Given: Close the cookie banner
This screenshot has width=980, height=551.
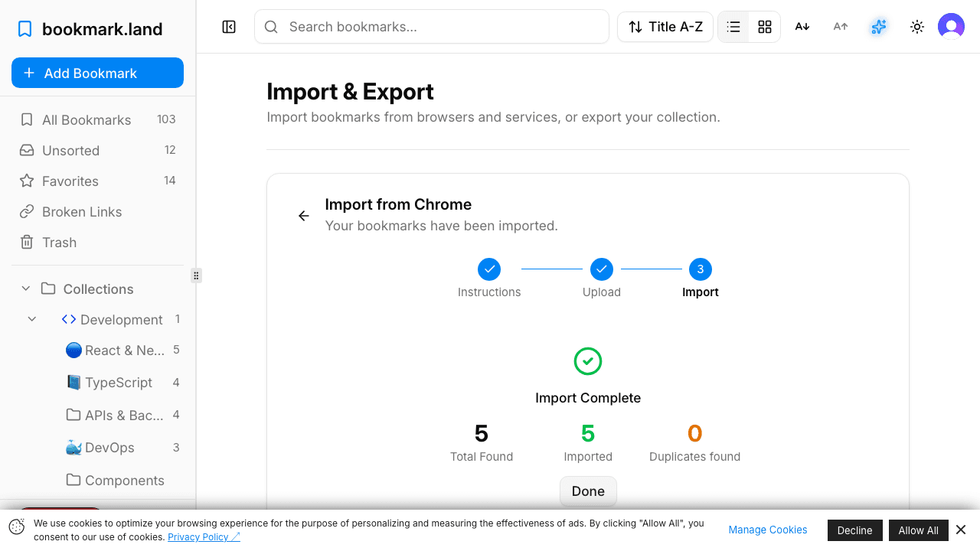Looking at the screenshot, I should 961,530.
